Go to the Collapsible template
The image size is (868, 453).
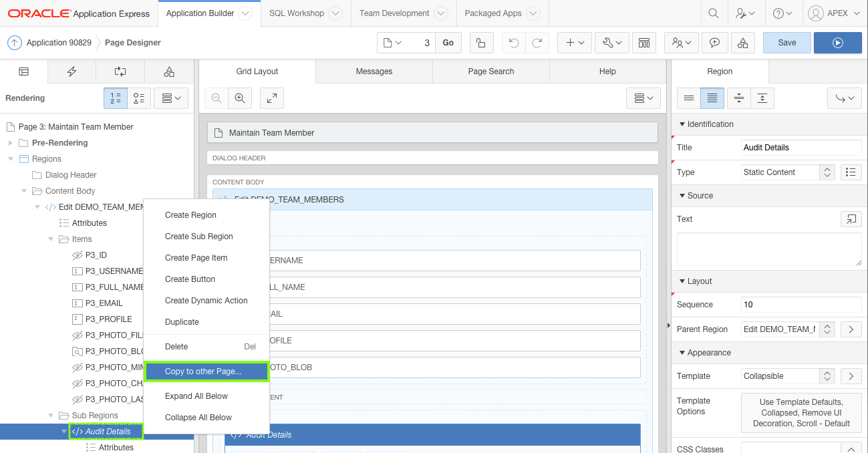(851, 376)
